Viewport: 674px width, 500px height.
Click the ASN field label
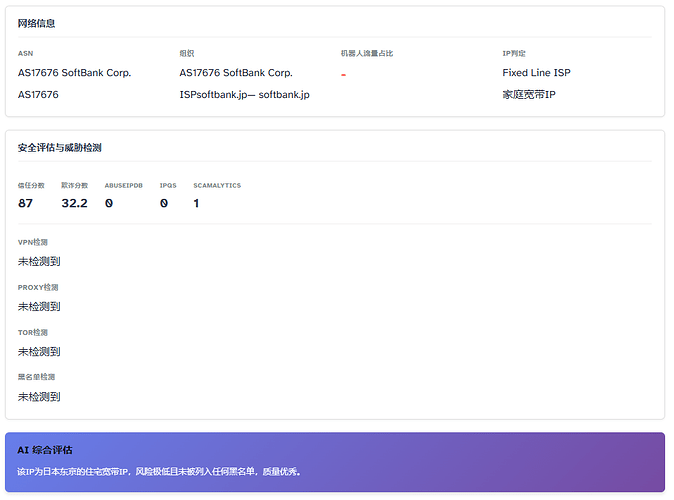point(25,54)
